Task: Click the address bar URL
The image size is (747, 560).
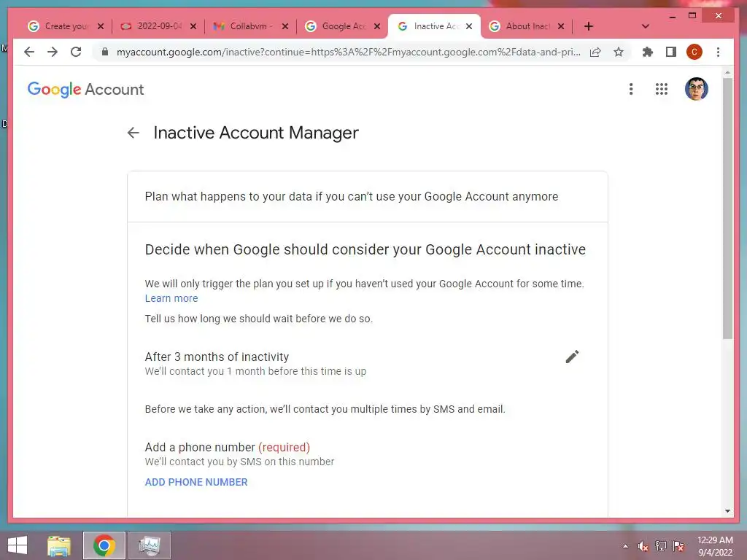Action: [x=348, y=52]
